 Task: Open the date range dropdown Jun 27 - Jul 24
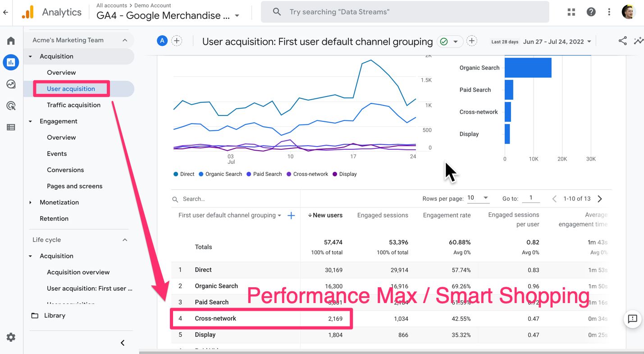click(x=557, y=41)
